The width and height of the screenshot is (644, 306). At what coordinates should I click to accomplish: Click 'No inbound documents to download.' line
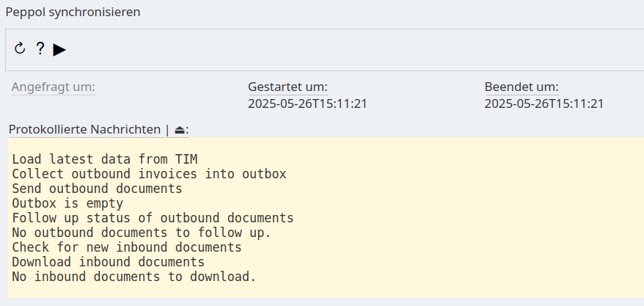pyautogui.click(x=134, y=277)
